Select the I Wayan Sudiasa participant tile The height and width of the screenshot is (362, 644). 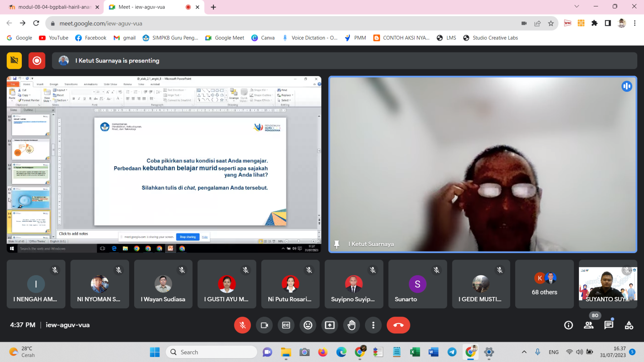pos(163,284)
